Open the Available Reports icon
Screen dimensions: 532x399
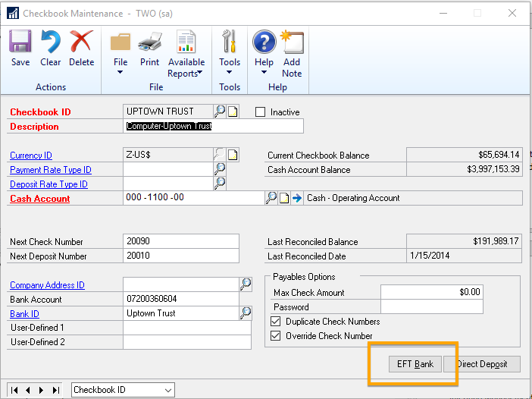[186, 42]
